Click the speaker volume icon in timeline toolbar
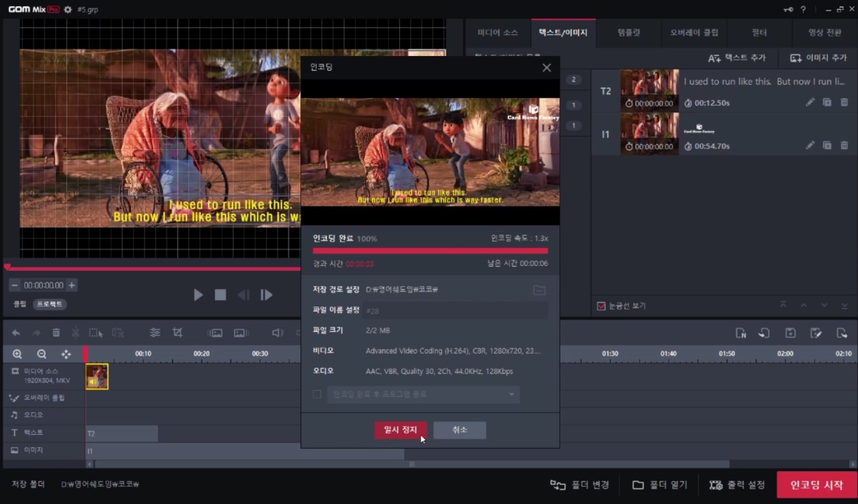The height and width of the screenshot is (504, 858). pos(278,333)
